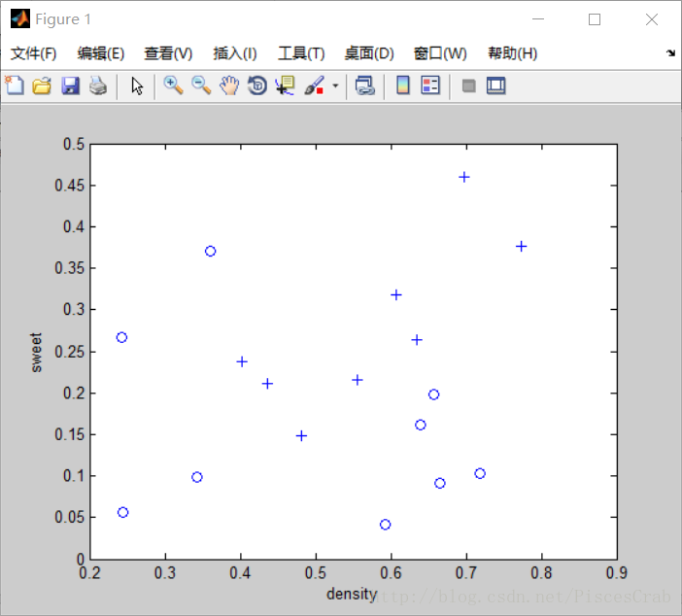
Task: Open the 帮助(H) menu
Action: pos(513,53)
